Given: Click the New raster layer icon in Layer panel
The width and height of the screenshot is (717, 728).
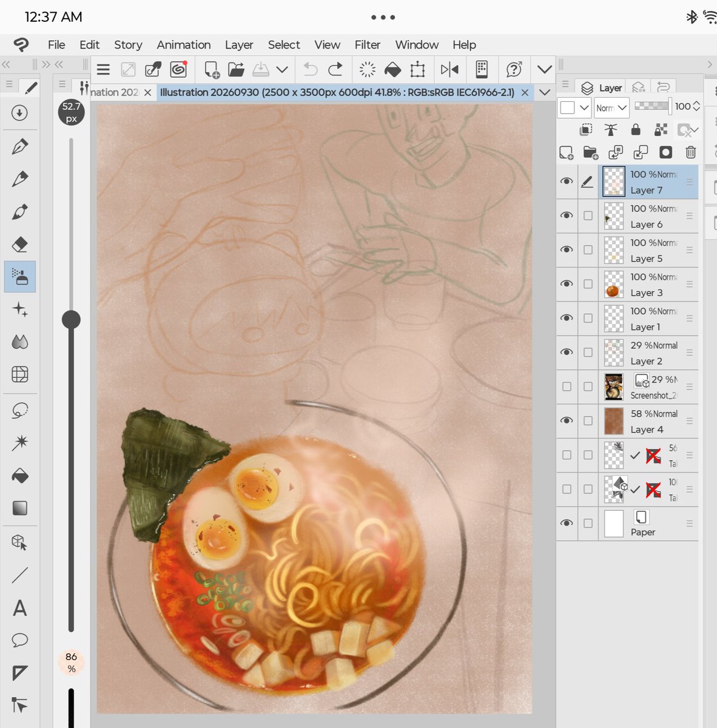Looking at the screenshot, I should pos(566,152).
